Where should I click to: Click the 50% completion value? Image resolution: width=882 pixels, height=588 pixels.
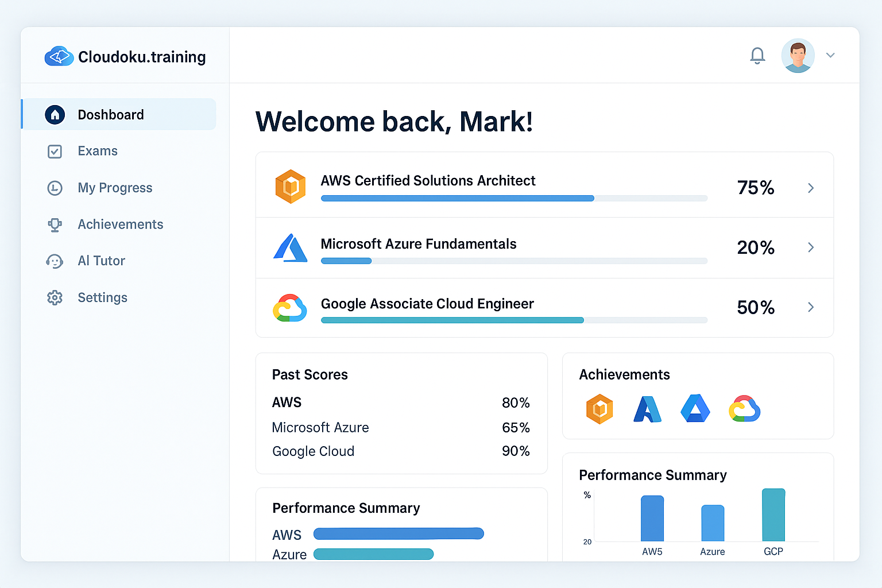[x=756, y=307]
